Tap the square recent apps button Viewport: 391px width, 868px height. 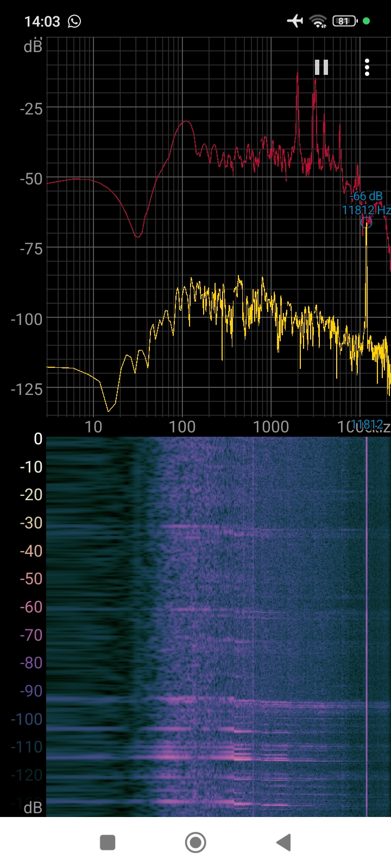point(108,843)
